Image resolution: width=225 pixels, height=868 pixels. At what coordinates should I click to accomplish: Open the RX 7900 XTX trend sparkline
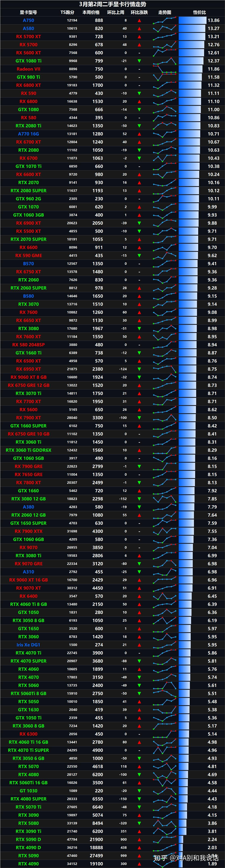coord(165,531)
